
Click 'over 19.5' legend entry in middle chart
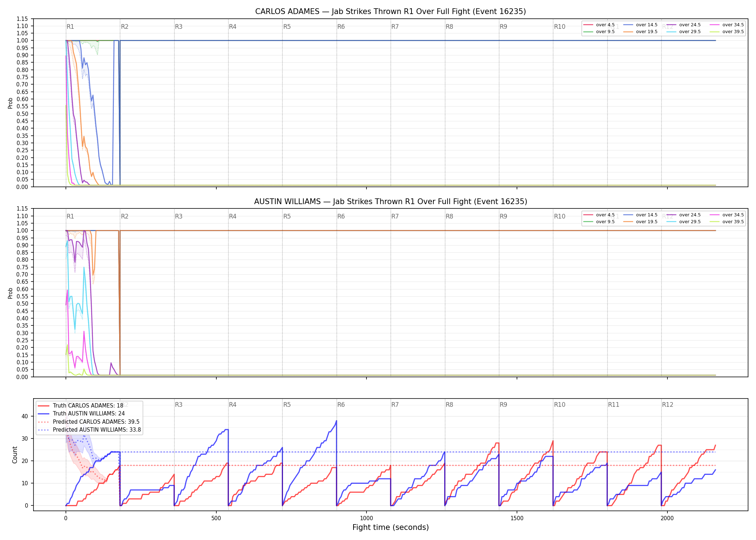640,222
